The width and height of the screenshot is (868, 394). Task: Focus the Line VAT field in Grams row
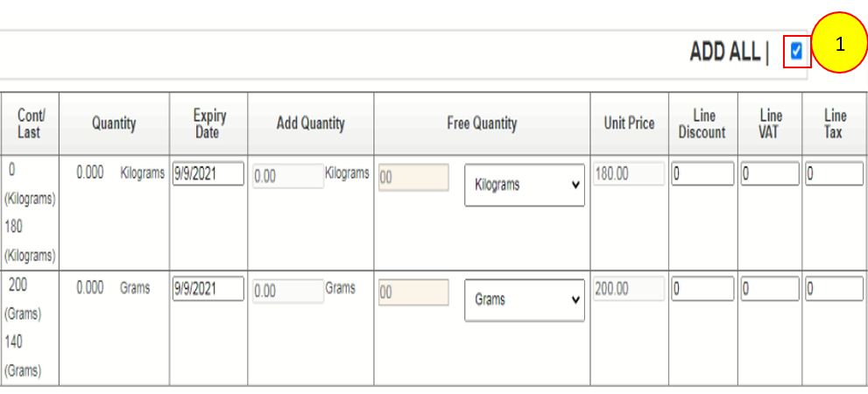770,289
